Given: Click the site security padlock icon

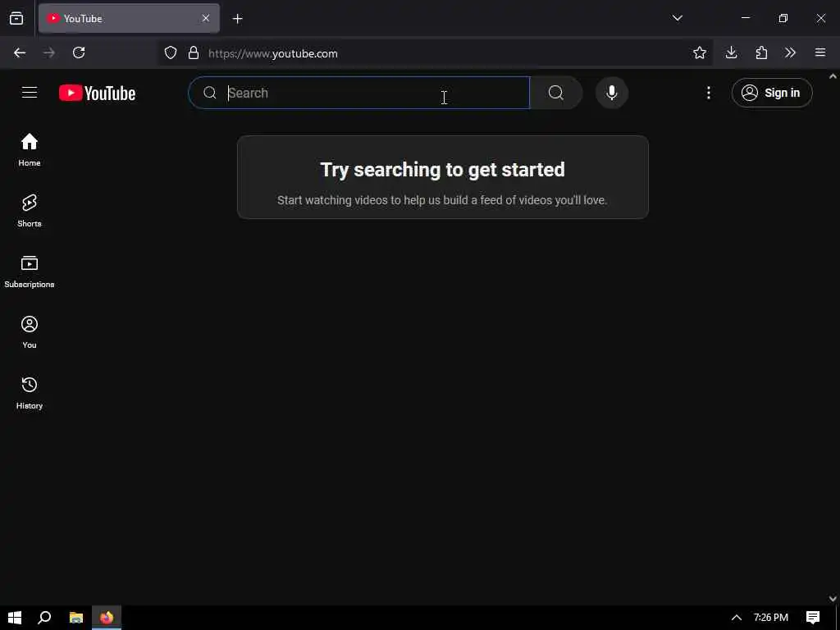Looking at the screenshot, I should pyautogui.click(x=194, y=52).
